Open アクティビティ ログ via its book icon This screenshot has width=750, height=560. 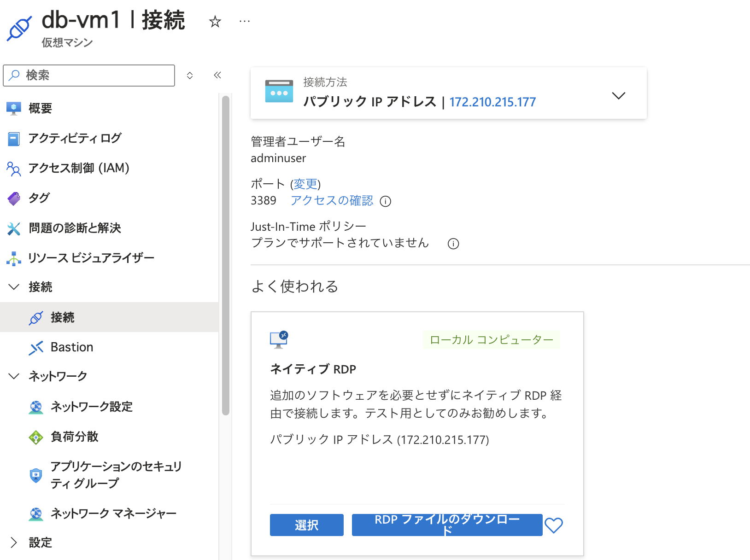14,138
